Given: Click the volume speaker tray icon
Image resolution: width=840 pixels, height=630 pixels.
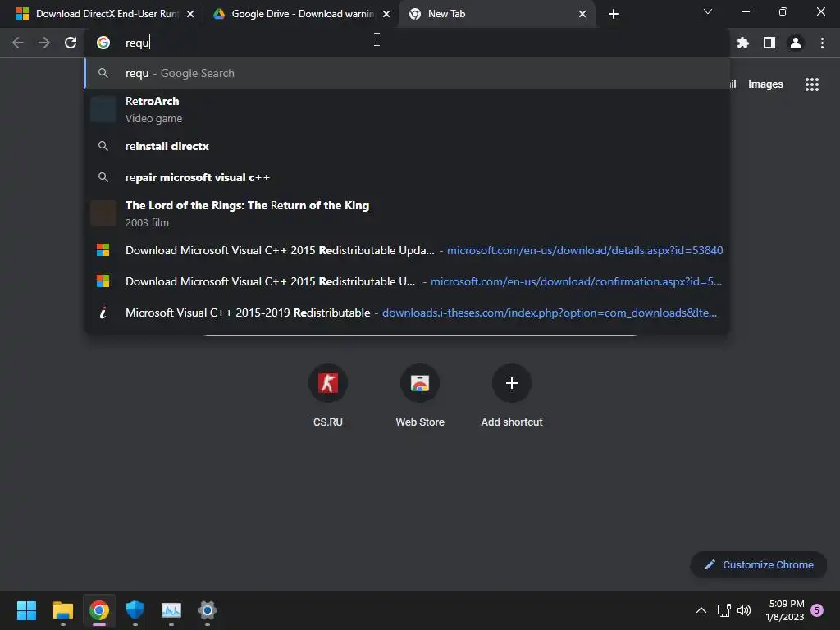Looking at the screenshot, I should (744, 610).
